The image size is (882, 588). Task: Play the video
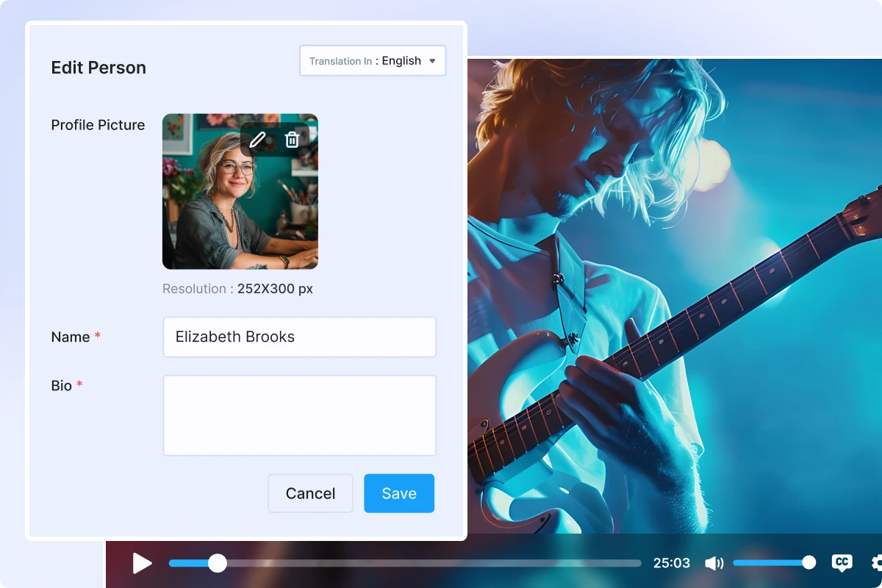142,564
